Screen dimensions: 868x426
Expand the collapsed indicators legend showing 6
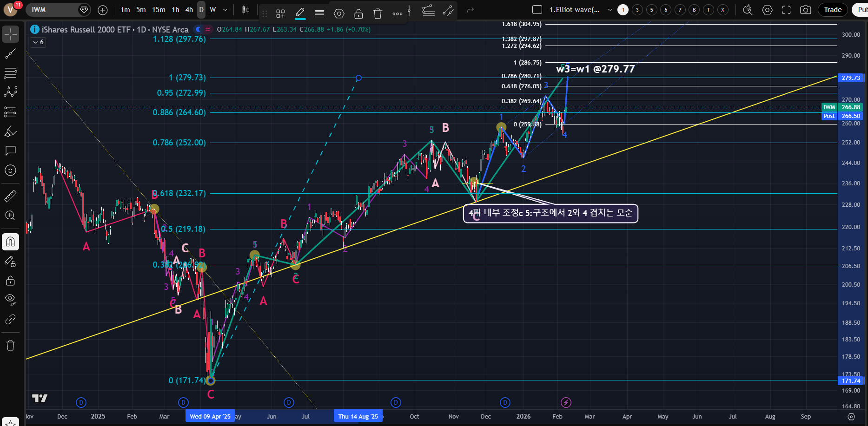(x=38, y=42)
